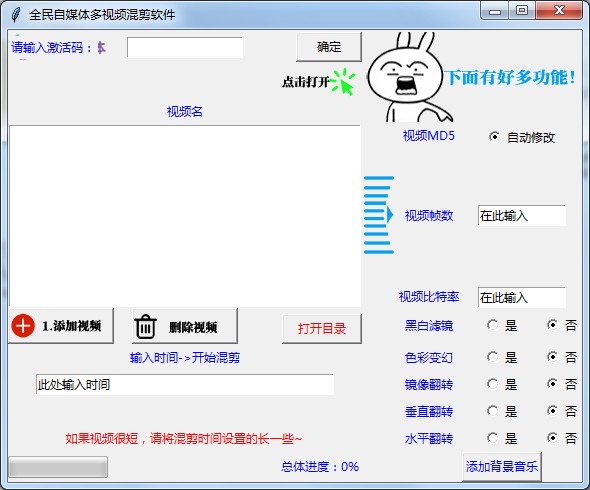The height and width of the screenshot is (490, 590).
Task: Click the grey progress bar at bottom left
Action: pos(58,467)
